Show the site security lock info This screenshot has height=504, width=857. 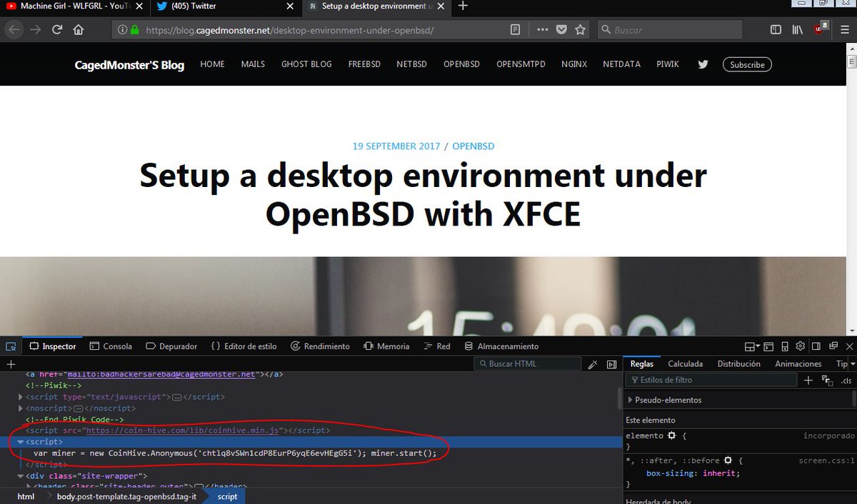134,30
